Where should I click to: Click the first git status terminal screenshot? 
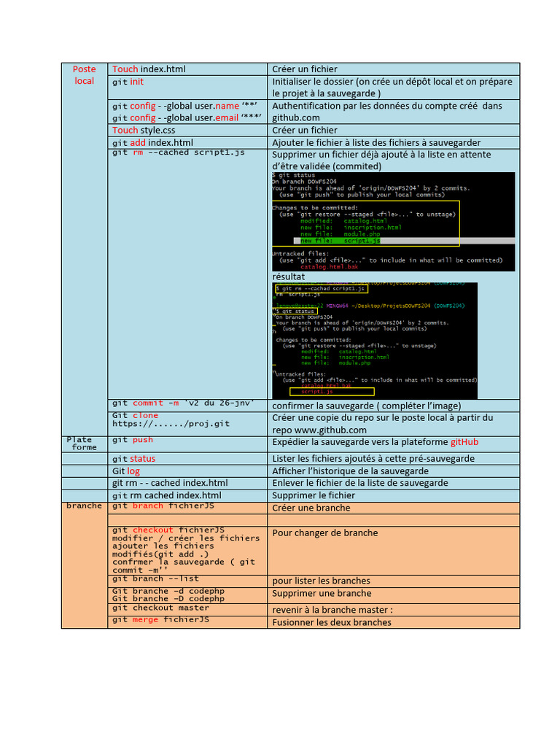point(393,222)
